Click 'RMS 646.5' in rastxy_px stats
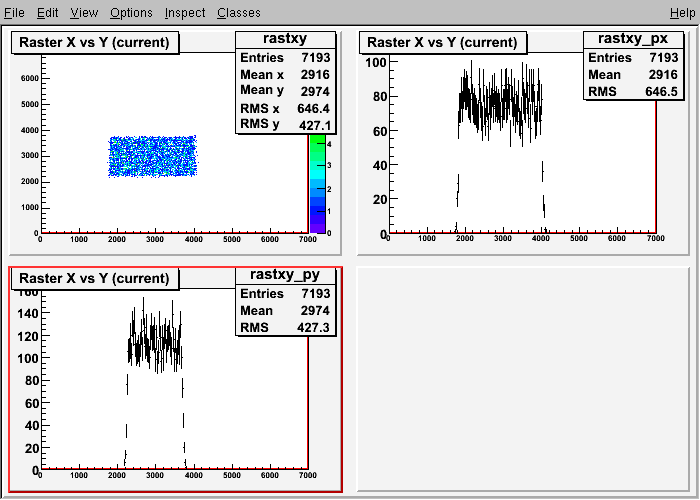 [x=633, y=92]
